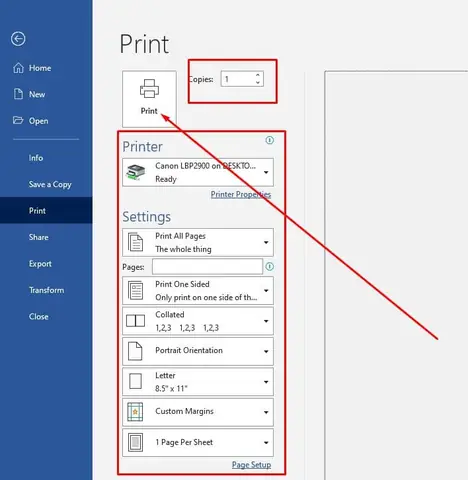Expand the Portrait Orientation dropdown
Viewport: 468px width, 480px height.
coord(198,351)
